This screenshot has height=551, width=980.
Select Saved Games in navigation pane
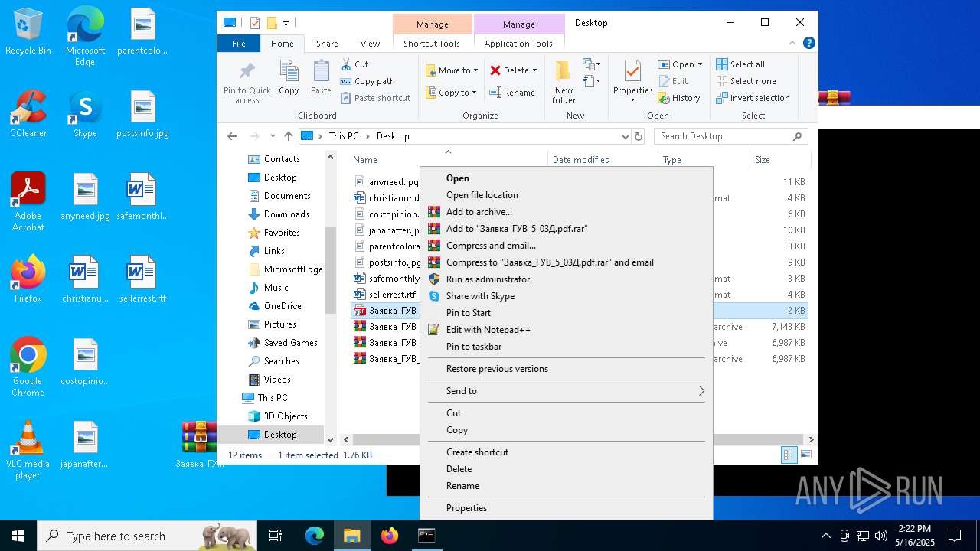click(x=290, y=343)
